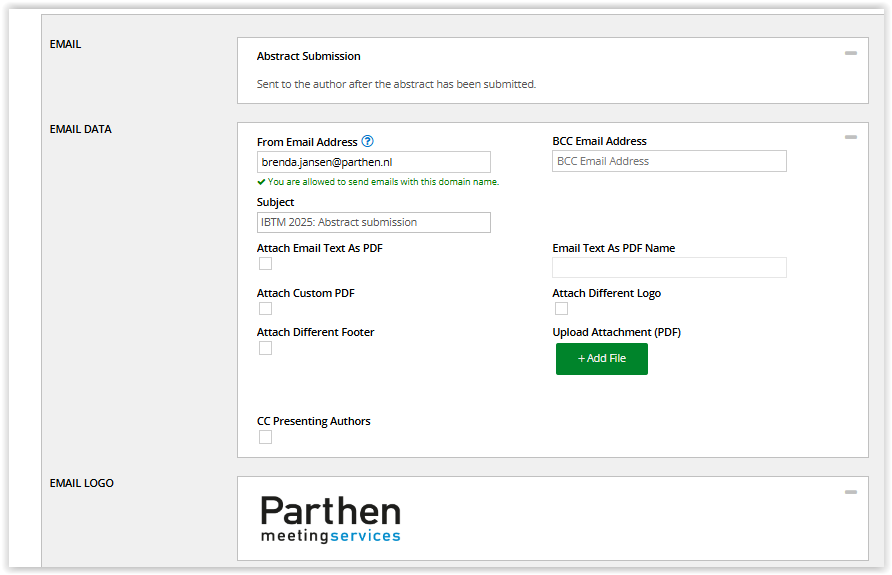Viewport: 892px width, 575px height.
Task: Click into the BCC Email Address field
Action: tap(669, 161)
